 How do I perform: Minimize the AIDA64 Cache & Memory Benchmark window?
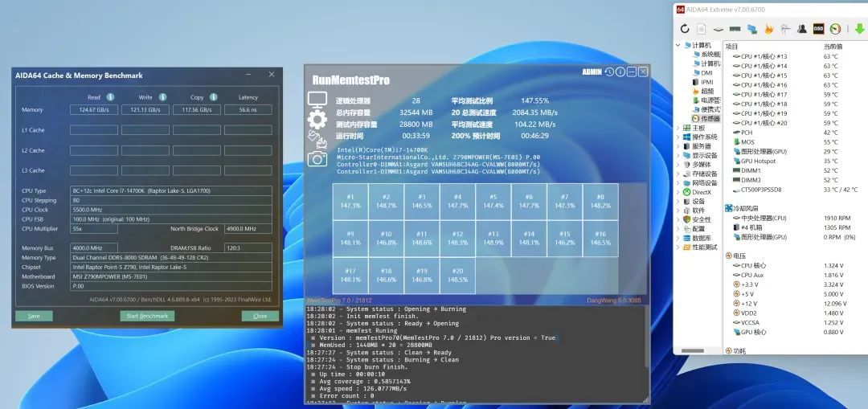pos(249,74)
